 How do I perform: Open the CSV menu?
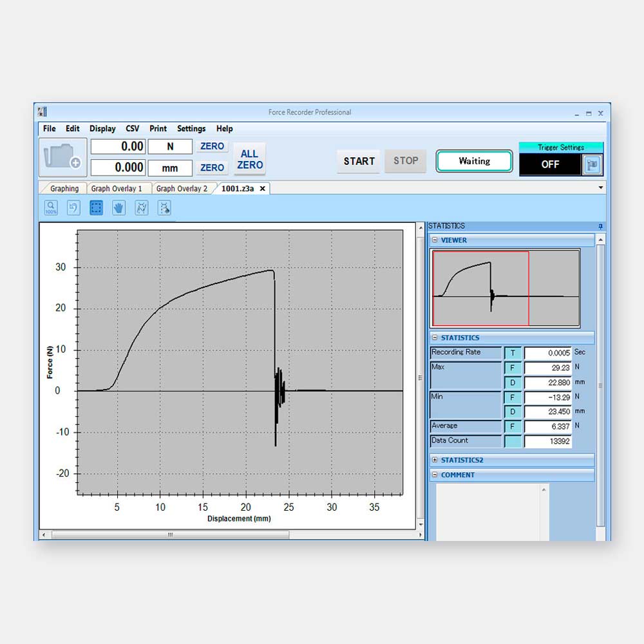(x=132, y=129)
